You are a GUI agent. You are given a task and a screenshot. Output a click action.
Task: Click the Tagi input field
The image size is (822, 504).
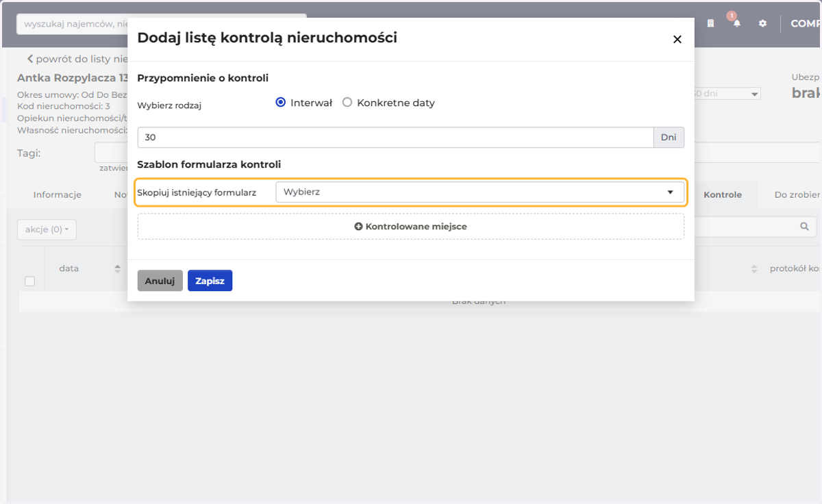(110, 153)
